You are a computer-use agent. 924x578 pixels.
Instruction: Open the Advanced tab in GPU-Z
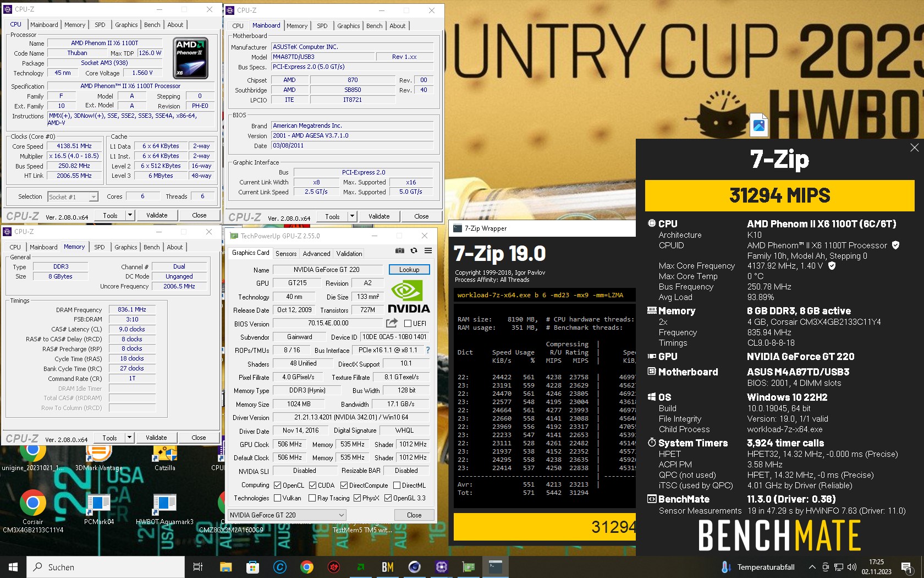(316, 254)
